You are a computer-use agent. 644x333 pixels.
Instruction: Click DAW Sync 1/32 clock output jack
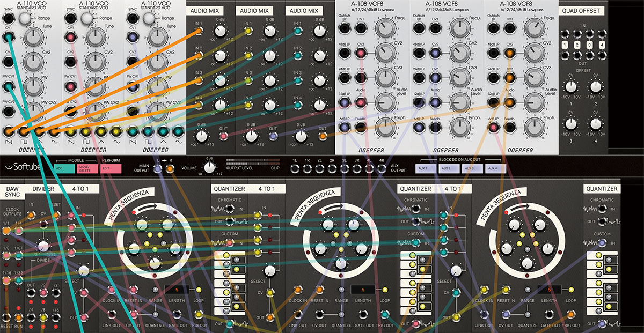pyautogui.click(x=19, y=281)
